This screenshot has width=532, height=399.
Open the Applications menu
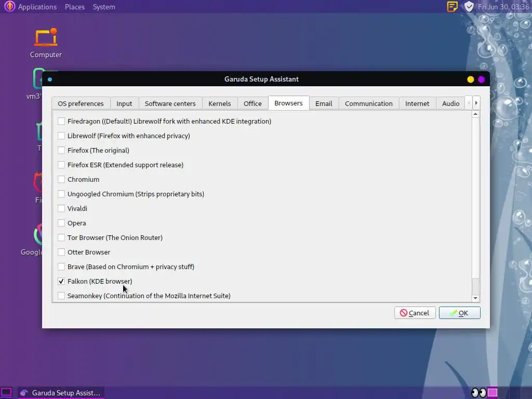[37, 7]
